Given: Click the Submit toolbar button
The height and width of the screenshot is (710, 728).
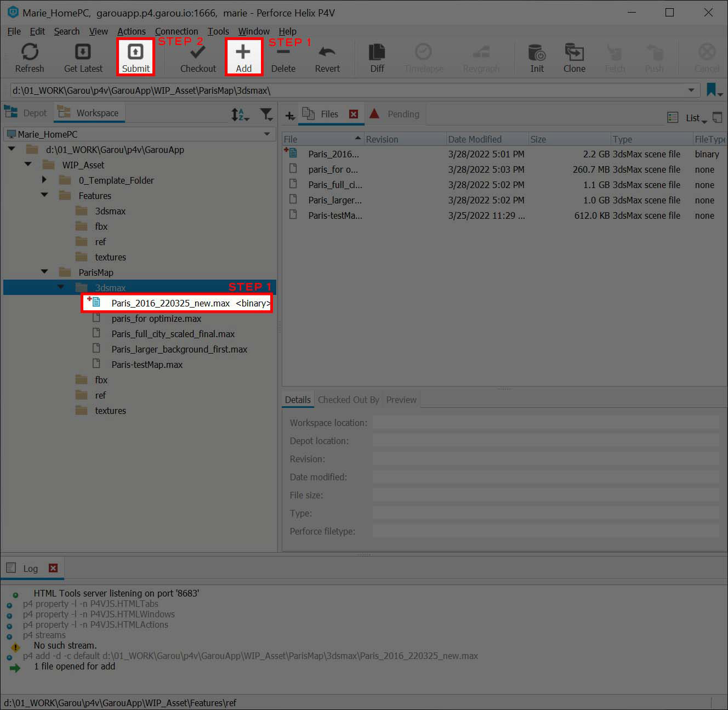Looking at the screenshot, I should click(135, 58).
